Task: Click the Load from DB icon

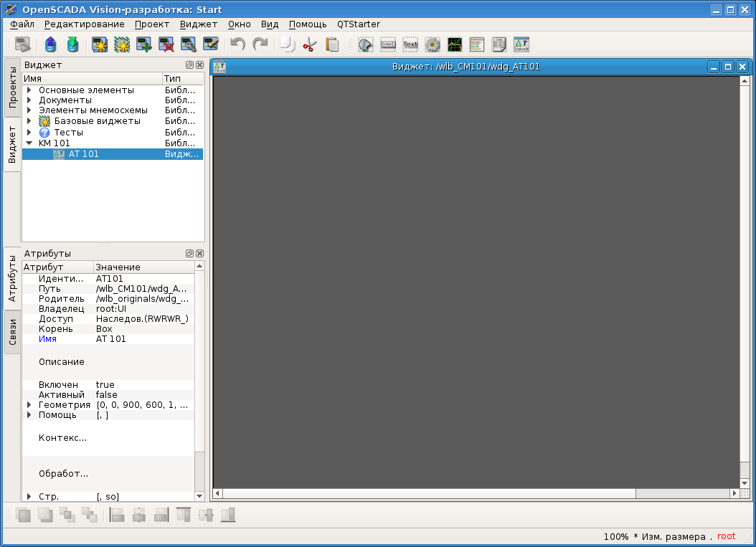Action: [x=50, y=44]
